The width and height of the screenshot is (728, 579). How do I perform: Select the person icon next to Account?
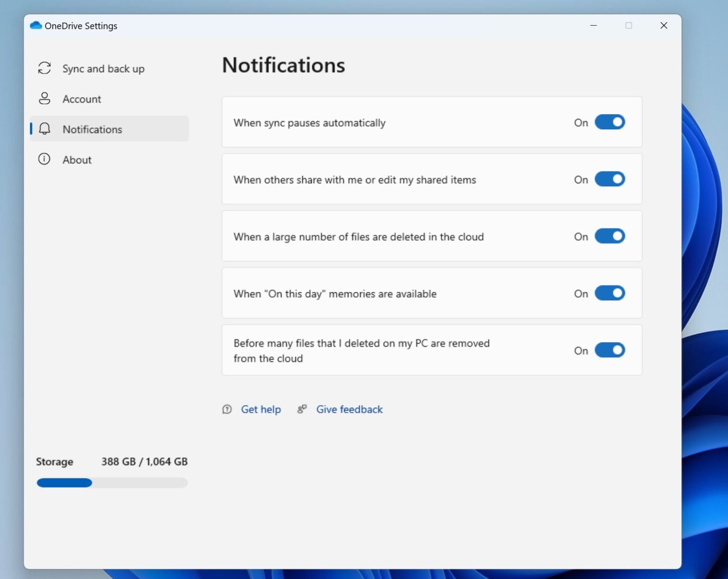(44, 99)
